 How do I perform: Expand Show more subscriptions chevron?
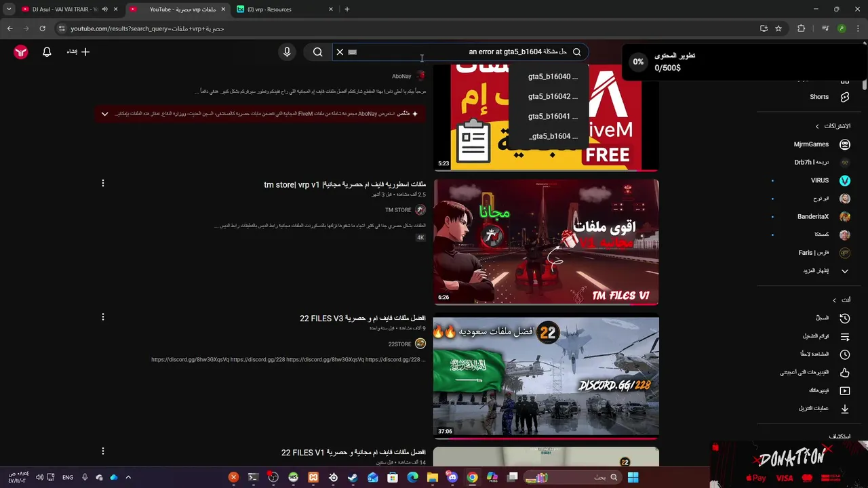[x=845, y=270]
